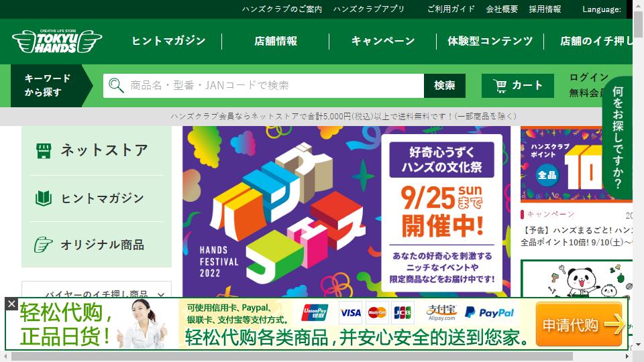Open the Language selector

[x=602, y=9]
